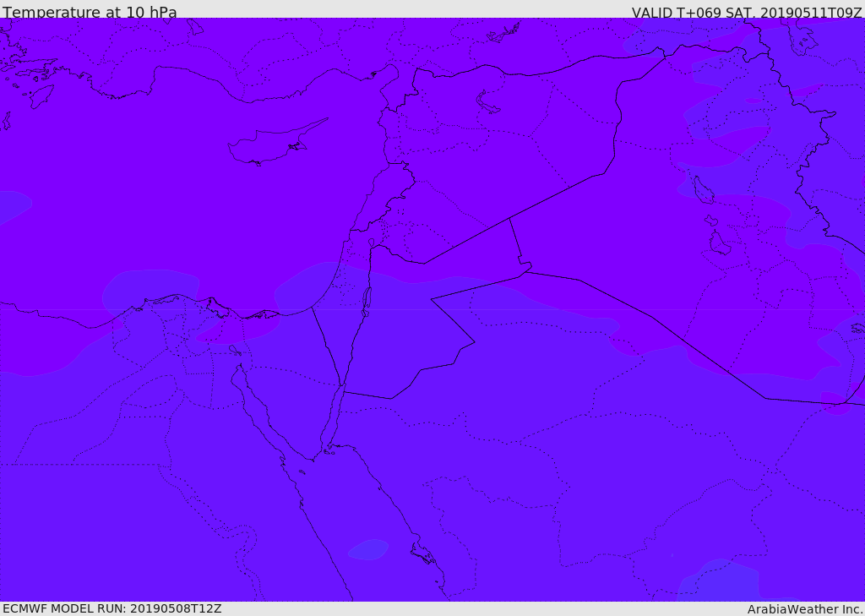This screenshot has height=616, width=865.
Task: Click the 'ECMWF MODEL RUN: 20190508T12Z' text
Action: [112, 609]
